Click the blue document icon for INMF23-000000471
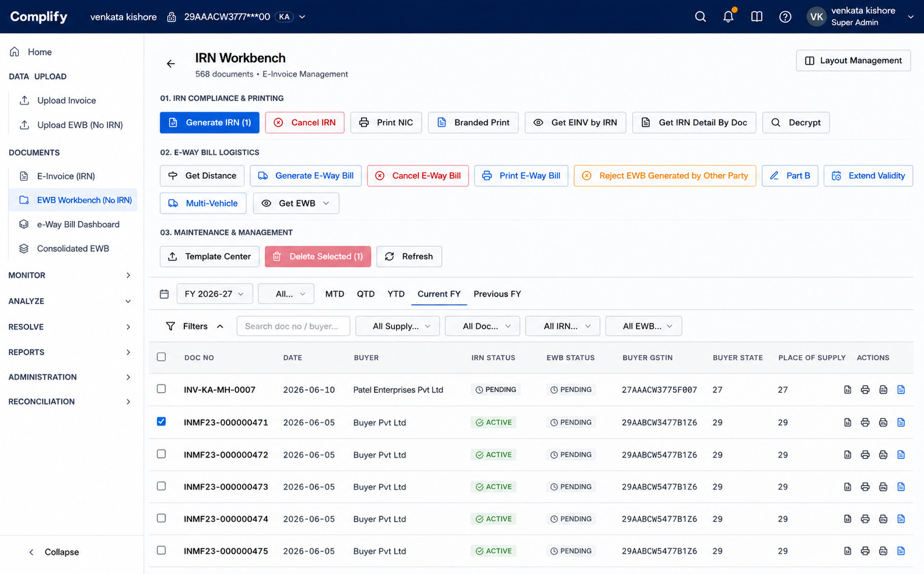Image resolution: width=924 pixels, height=574 pixels. pos(901,423)
